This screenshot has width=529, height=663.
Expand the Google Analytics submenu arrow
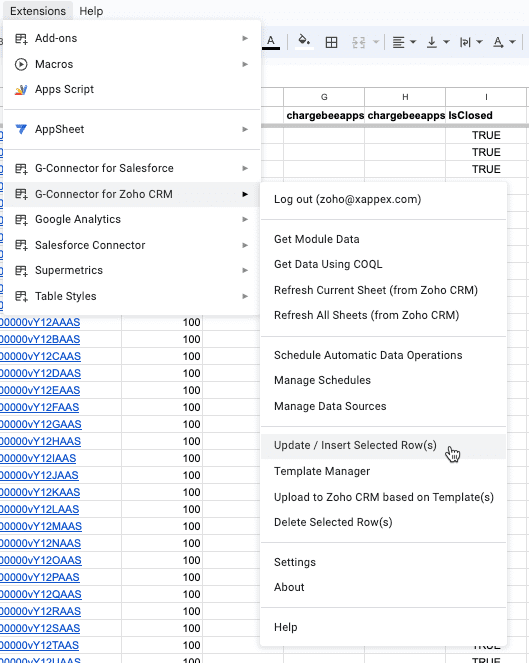click(245, 219)
